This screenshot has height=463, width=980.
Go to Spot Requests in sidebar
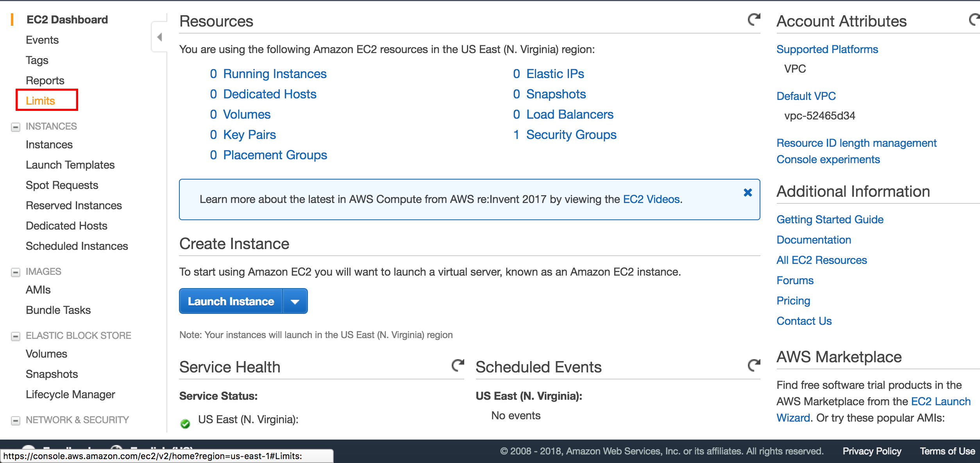pyautogui.click(x=62, y=185)
